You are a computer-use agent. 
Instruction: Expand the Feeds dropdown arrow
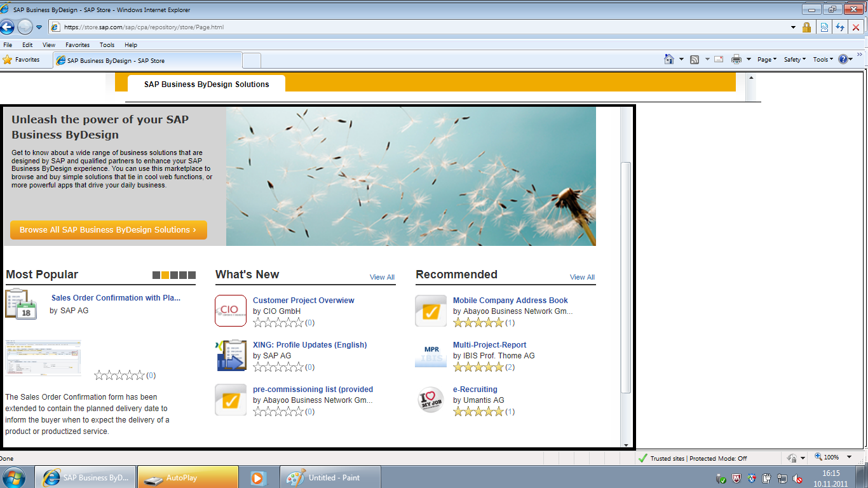tap(706, 59)
